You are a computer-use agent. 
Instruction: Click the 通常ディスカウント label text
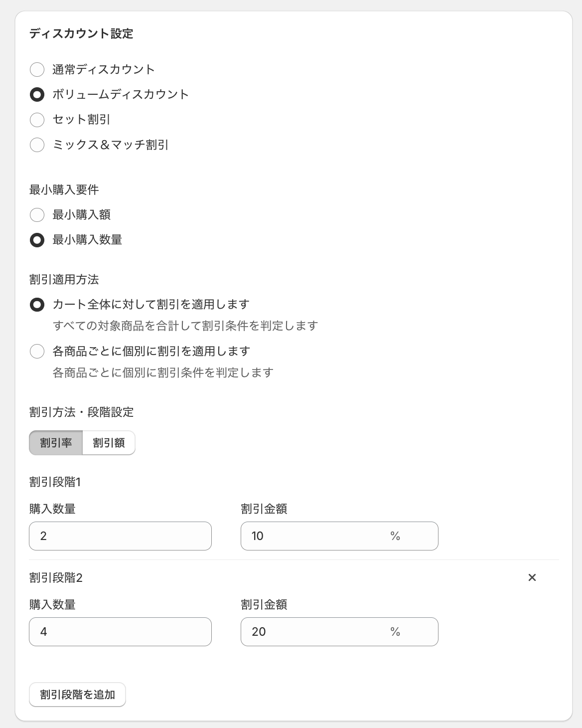[104, 69]
